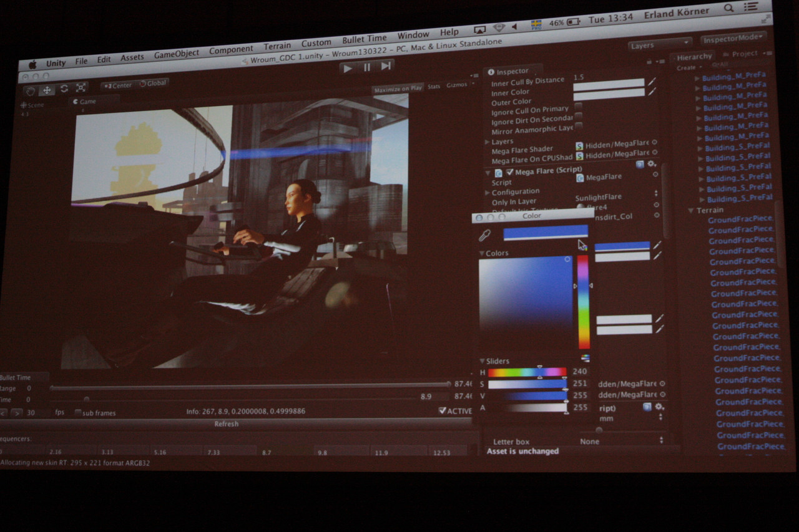Toggle the sub frames checkbox
The image size is (799, 532).
tap(78, 413)
